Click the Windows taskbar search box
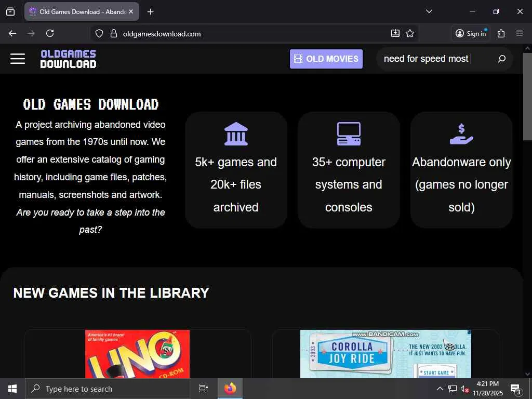The image size is (532, 399). [x=108, y=389]
